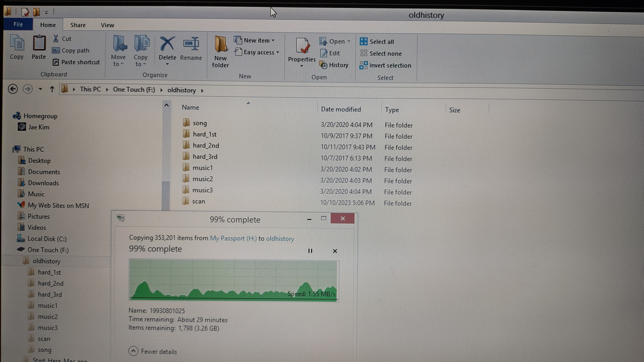Click Invert selection
Image resolution: width=644 pixels, height=362 pixels.
point(385,65)
